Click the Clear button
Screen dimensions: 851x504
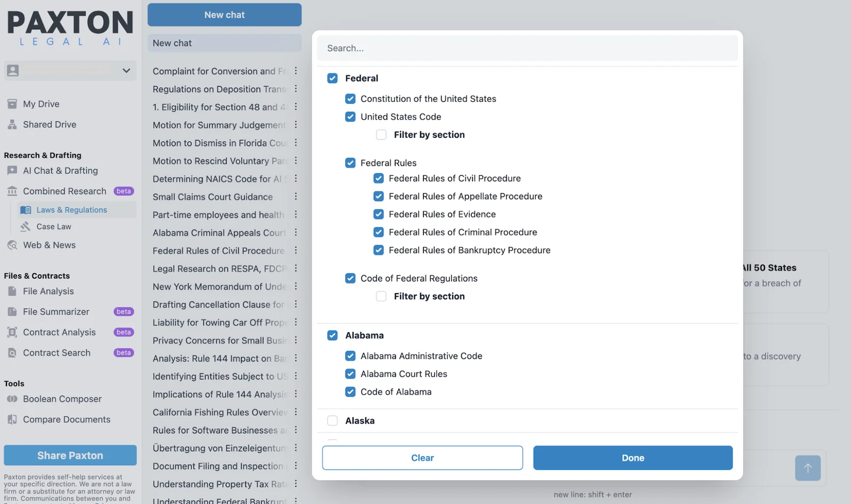[x=422, y=458]
